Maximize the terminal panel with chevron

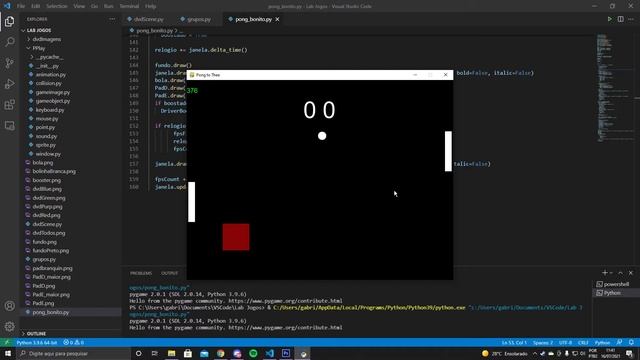tap(620, 273)
